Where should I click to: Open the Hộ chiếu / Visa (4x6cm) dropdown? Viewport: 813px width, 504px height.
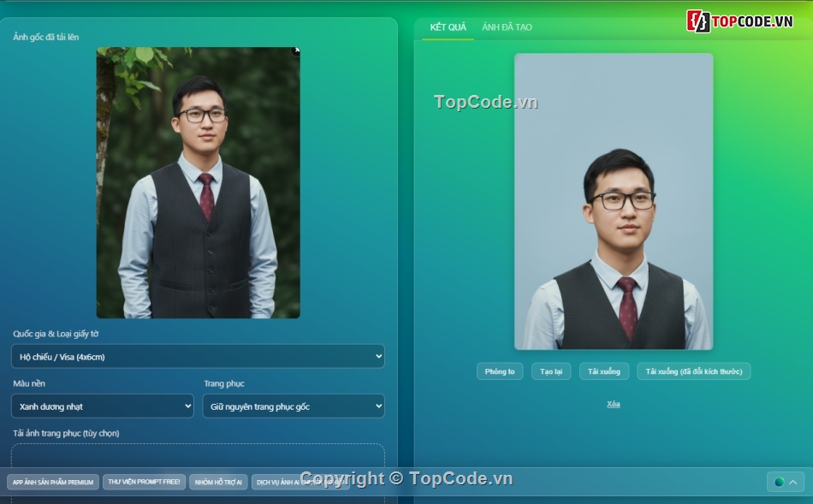197,356
